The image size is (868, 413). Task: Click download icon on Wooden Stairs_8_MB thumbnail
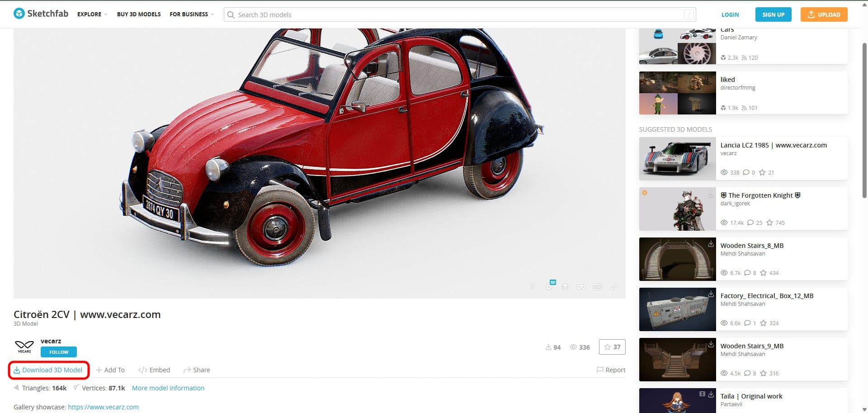pos(711,244)
